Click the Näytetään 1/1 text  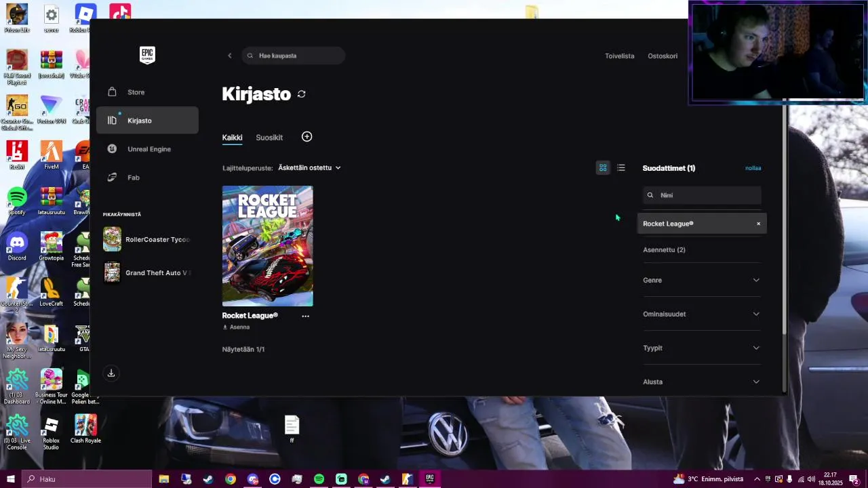243,350
